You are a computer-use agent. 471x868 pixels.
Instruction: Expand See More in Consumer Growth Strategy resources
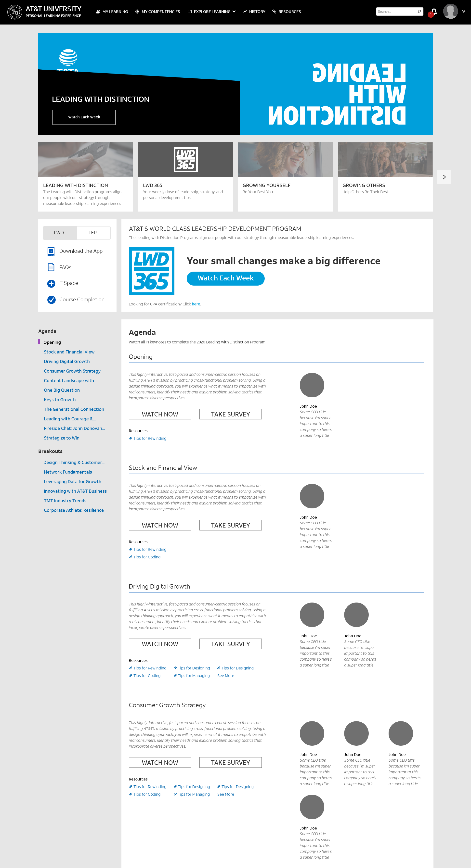225,794
